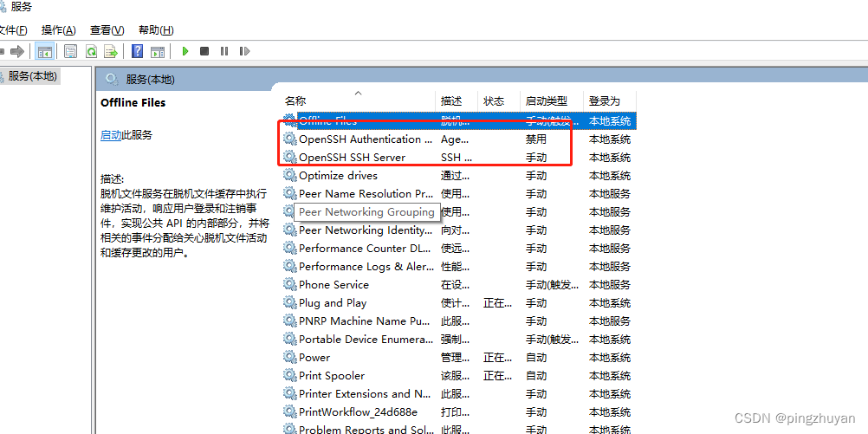Open the 查看(V) menu
The image size is (868, 434).
pos(107,30)
